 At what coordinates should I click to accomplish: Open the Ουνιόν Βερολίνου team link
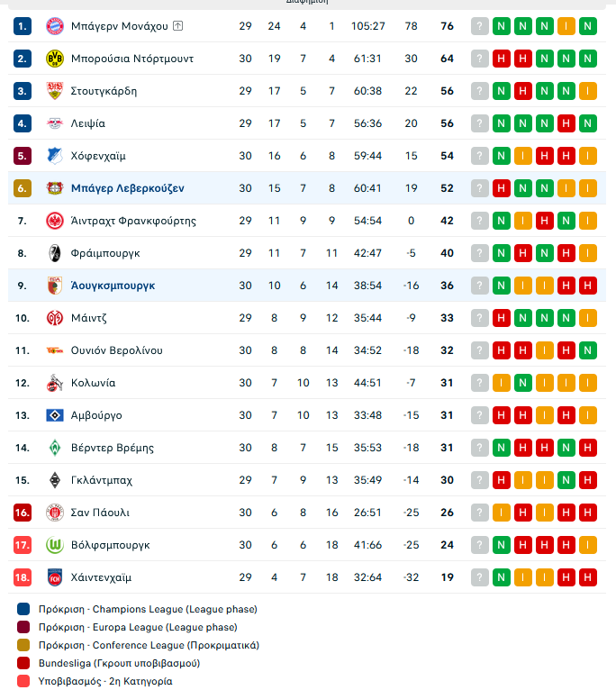pyautogui.click(x=116, y=350)
